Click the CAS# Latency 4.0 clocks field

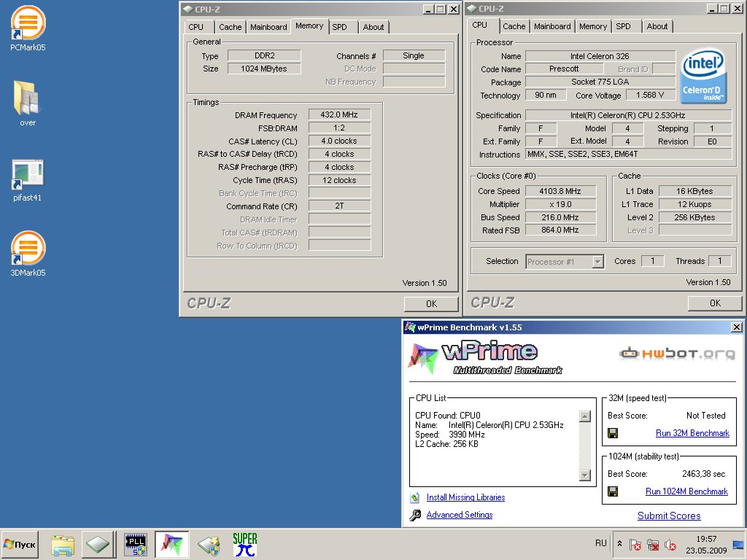(x=339, y=141)
